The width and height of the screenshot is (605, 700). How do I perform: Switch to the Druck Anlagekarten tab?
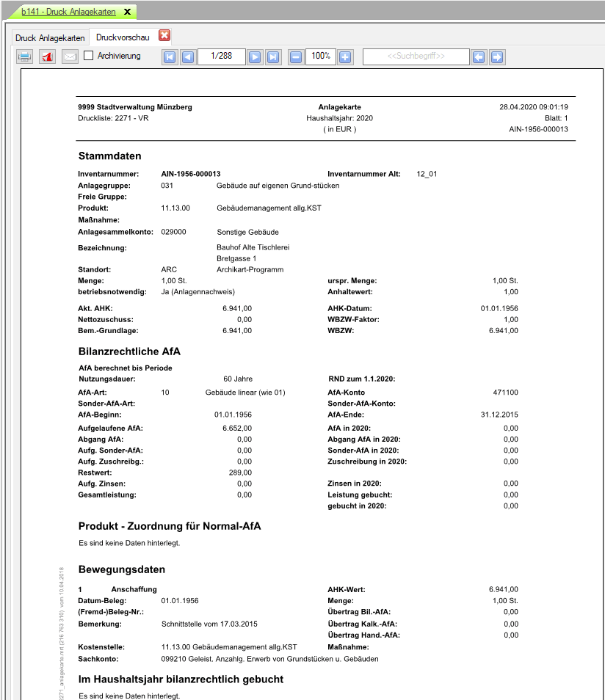pyautogui.click(x=50, y=37)
